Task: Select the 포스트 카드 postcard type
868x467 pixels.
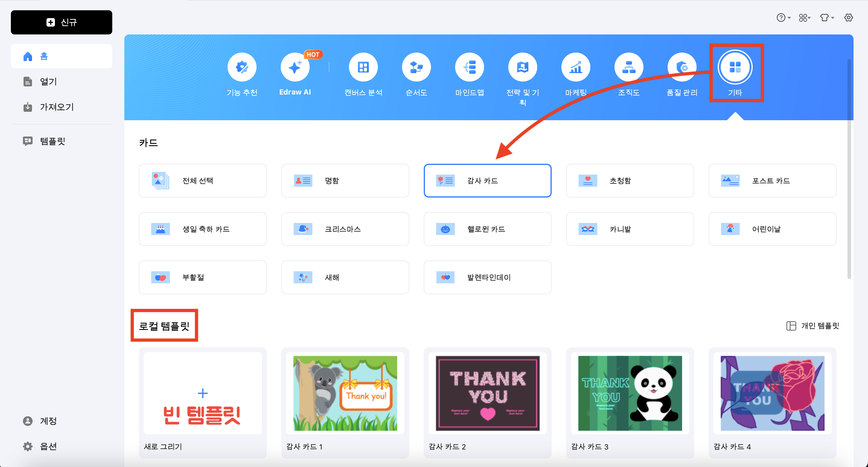Action: coord(772,181)
